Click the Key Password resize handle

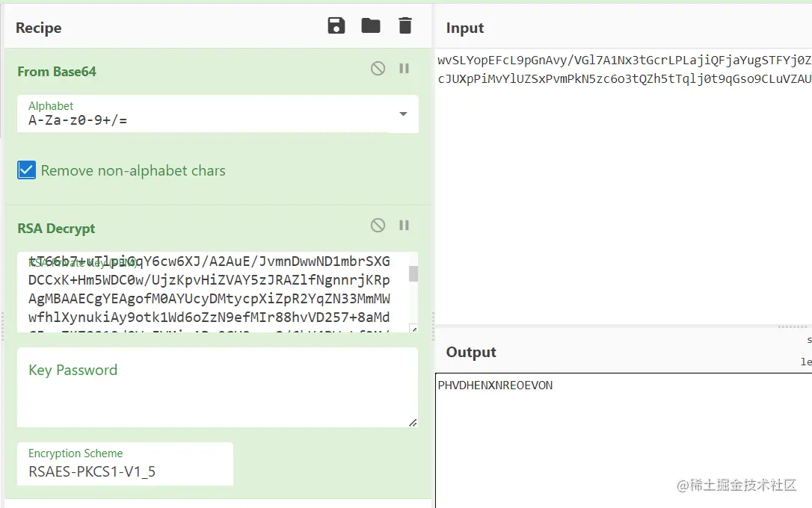413,423
